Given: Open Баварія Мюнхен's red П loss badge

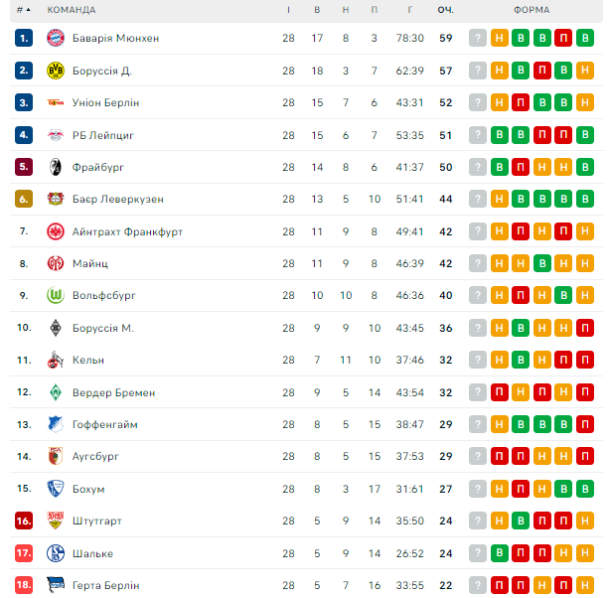Looking at the screenshot, I should point(563,38).
